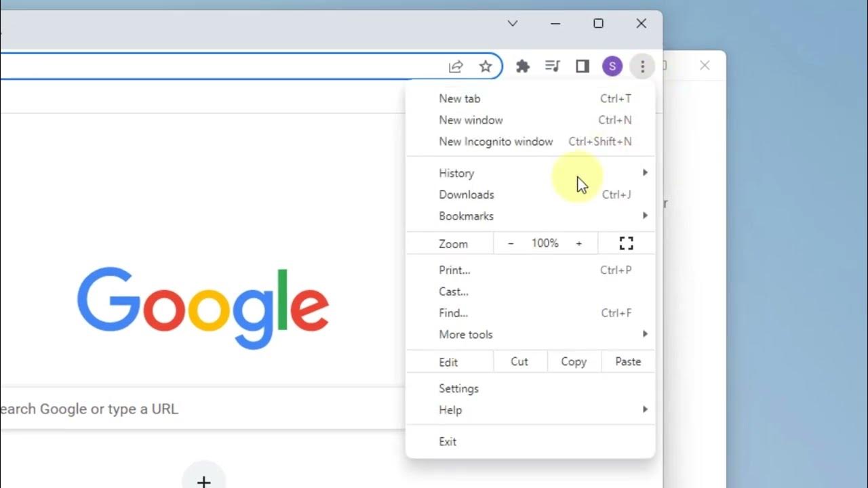Expand the Help submenu
868x488 pixels.
click(x=530, y=410)
